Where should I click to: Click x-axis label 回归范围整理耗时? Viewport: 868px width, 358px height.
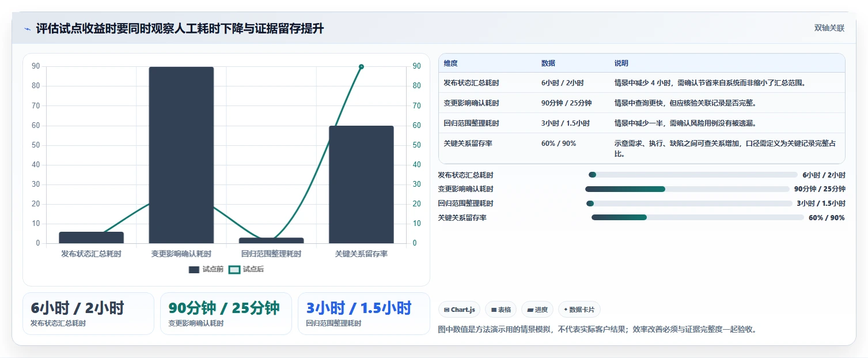click(271, 254)
